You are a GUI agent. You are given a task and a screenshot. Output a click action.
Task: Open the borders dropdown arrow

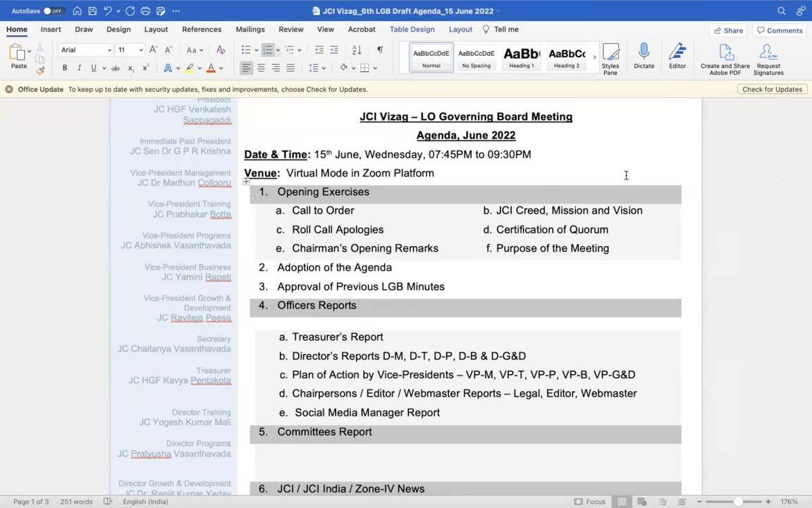coord(375,68)
